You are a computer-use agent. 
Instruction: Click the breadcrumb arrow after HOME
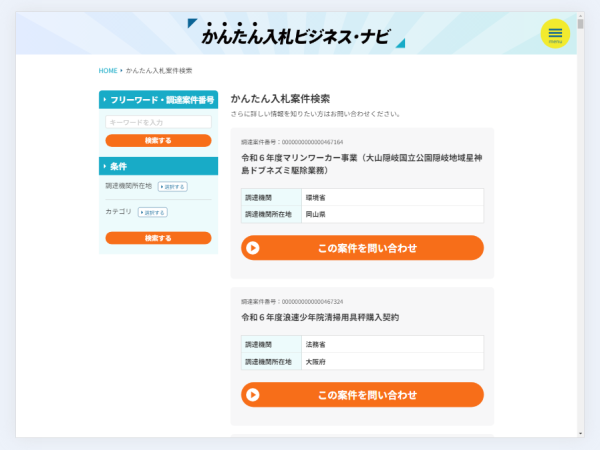point(121,71)
